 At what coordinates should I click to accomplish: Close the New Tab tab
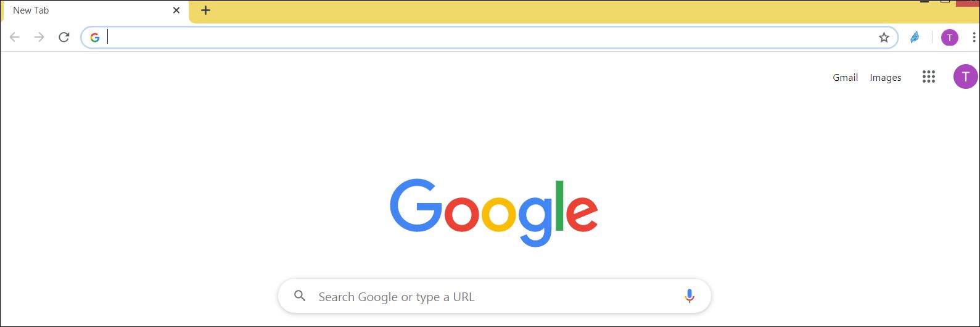(176, 10)
